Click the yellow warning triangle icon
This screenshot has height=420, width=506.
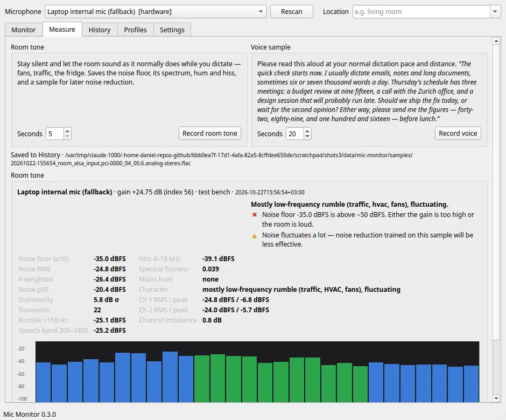click(x=254, y=236)
